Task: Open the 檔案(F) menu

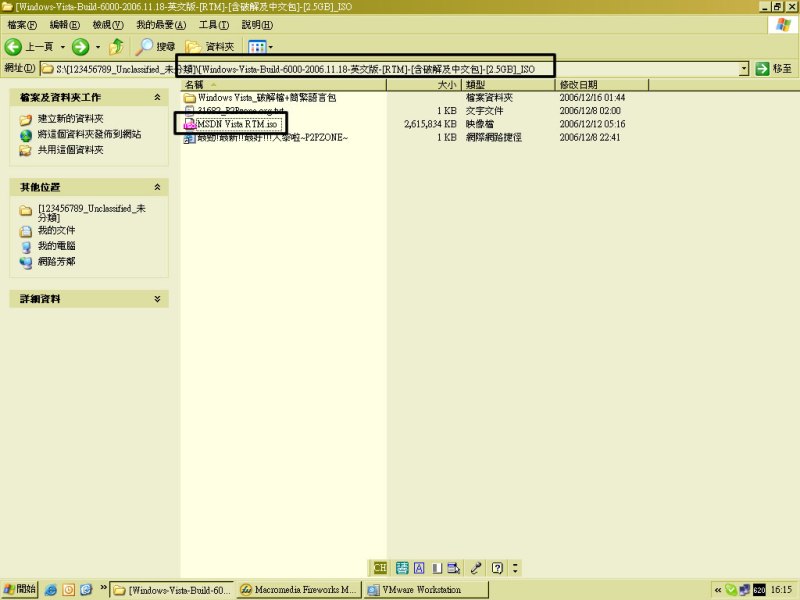Action: pos(22,24)
